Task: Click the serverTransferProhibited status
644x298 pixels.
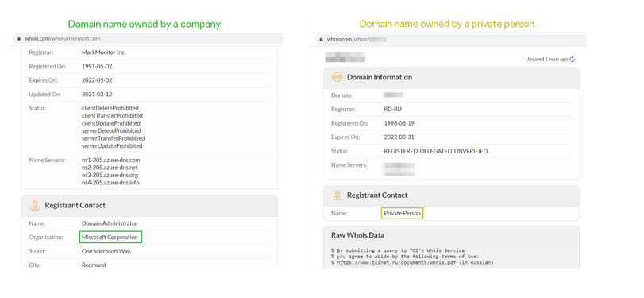Action: click(x=113, y=138)
